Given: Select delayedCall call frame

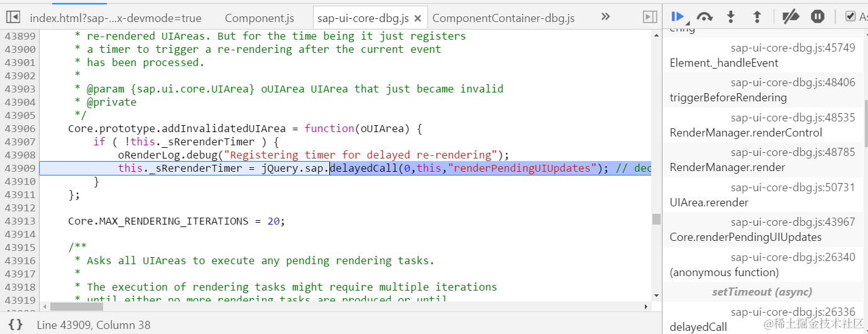Looking at the screenshot, I should [698, 326].
